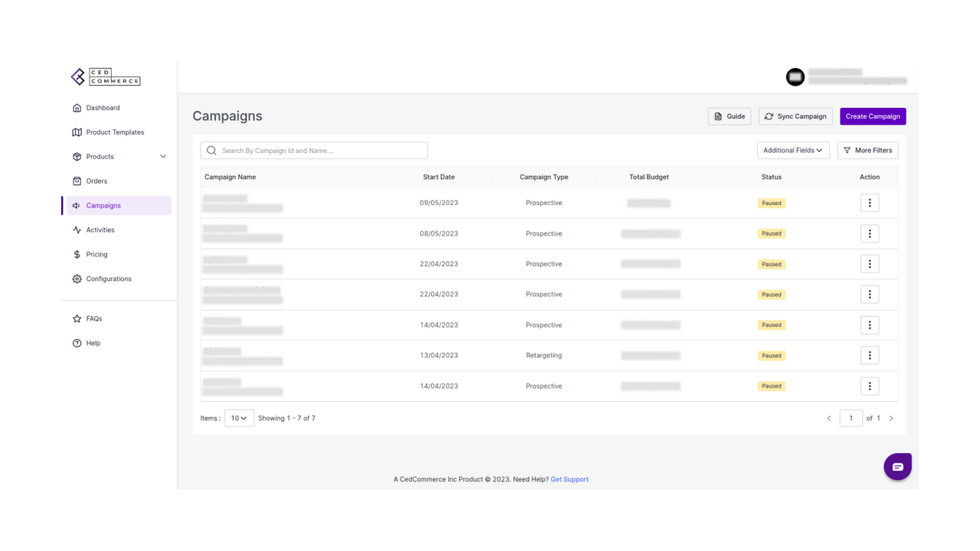Click the 08/05/2023 start date
Image resolution: width=980 pixels, height=551 pixels.
(439, 233)
